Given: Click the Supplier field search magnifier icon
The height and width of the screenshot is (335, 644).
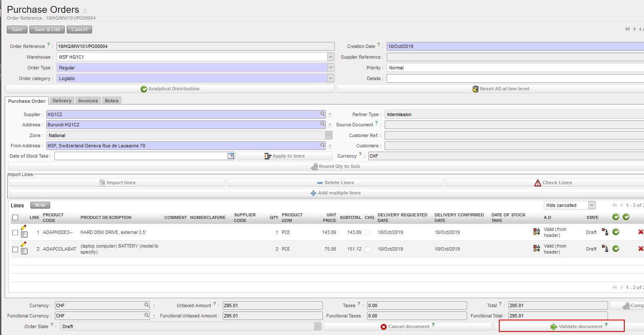Looking at the screenshot, I should 322,114.
